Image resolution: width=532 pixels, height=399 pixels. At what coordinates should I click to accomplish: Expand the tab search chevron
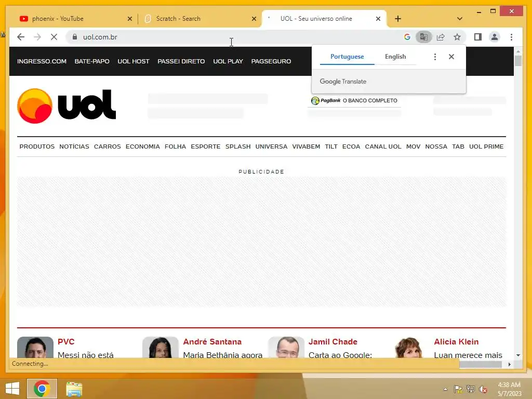pyautogui.click(x=459, y=19)
